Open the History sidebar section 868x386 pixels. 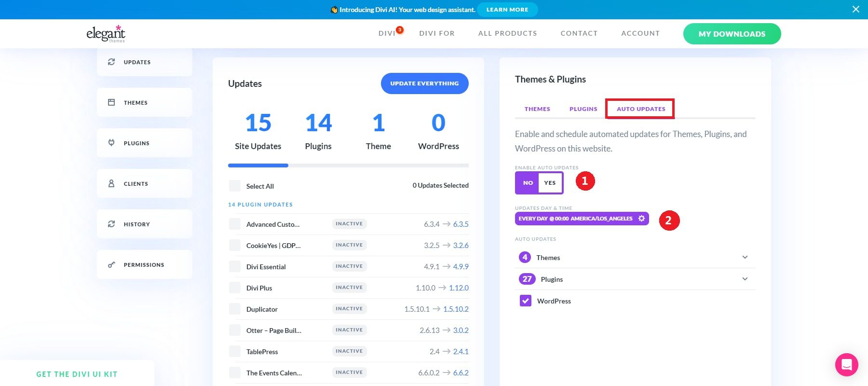(x=145, y=224)
